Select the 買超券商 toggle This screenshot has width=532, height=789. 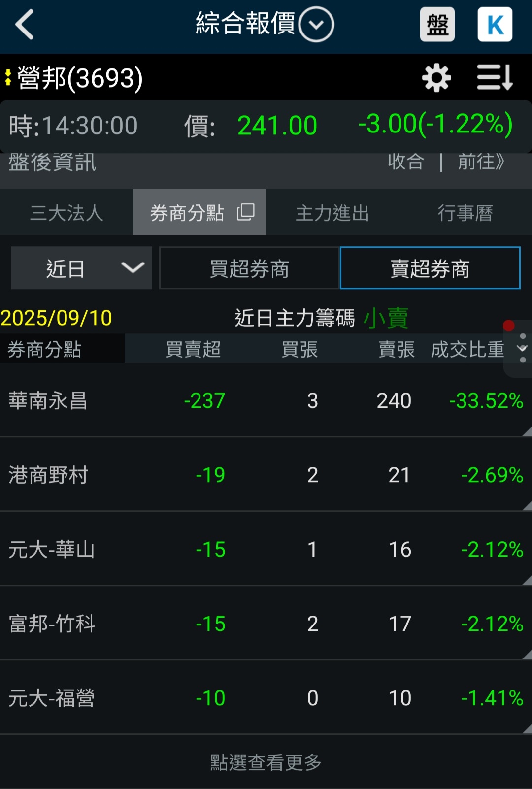249,268
